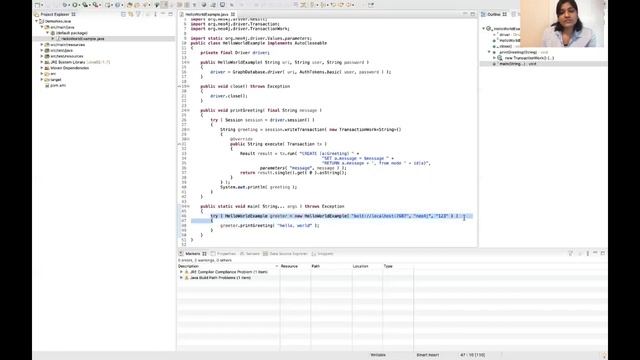This screenshot has height=360, width=640.
Task: Expand the src/test/java folder
Action: [x=42, y=50]
